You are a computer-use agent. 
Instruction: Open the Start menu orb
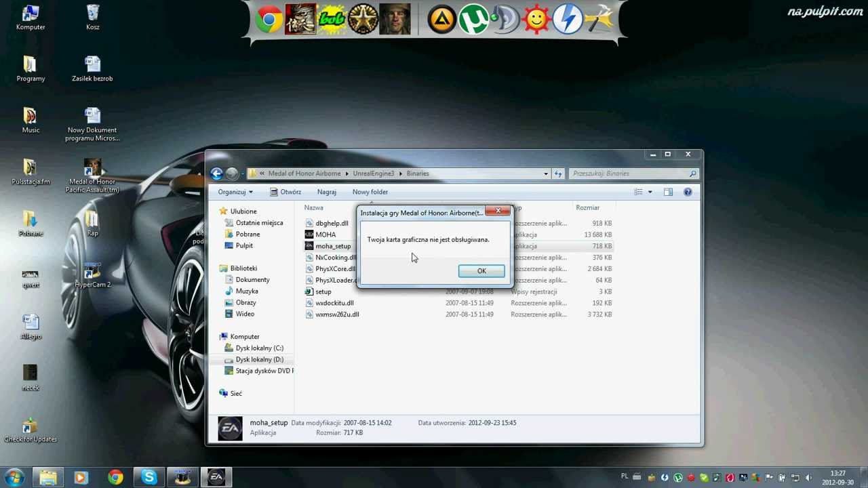[14, 477]
